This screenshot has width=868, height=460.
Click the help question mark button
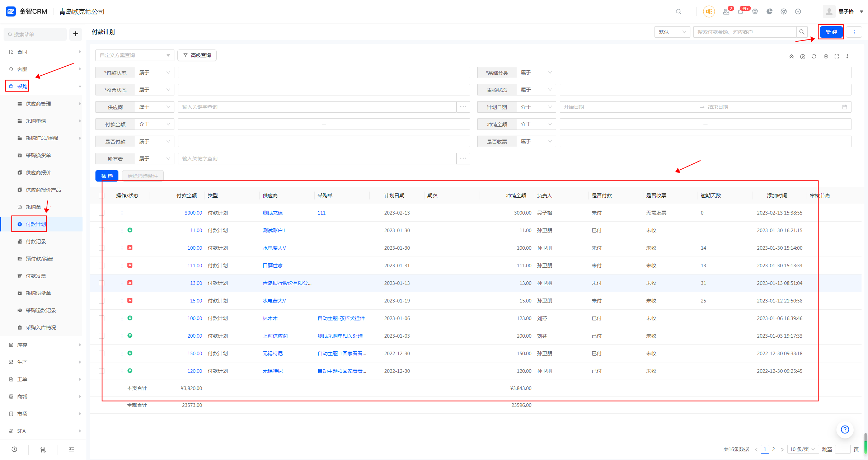coord(845,430)
